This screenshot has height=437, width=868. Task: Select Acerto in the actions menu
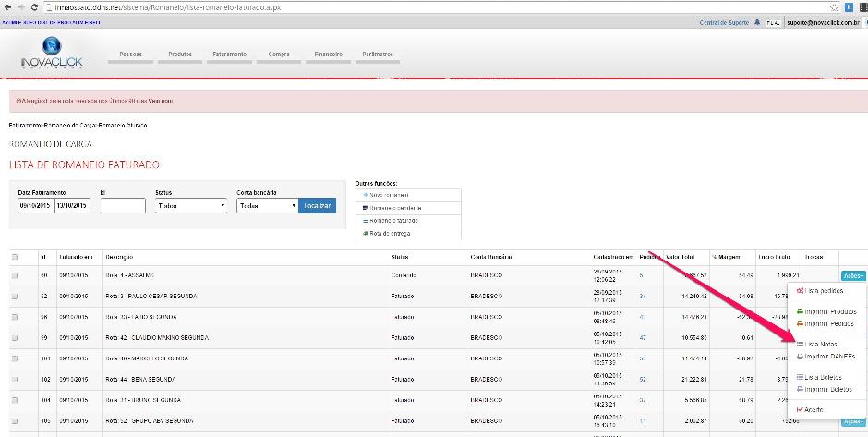[x=813, y=409]
